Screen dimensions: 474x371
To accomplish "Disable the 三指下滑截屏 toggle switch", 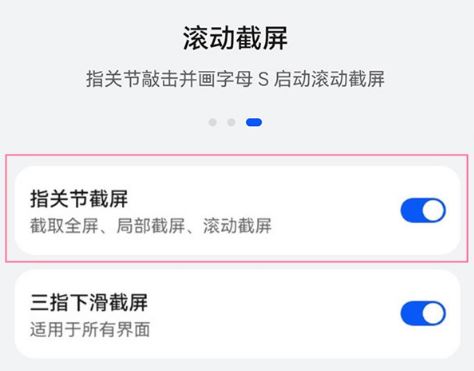I will [423, 313].
